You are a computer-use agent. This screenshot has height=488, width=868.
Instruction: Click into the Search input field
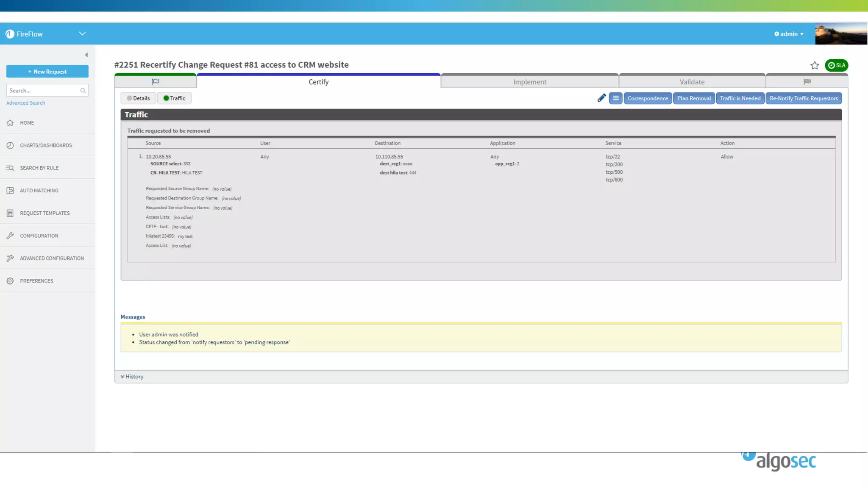[x=42, y=91]
